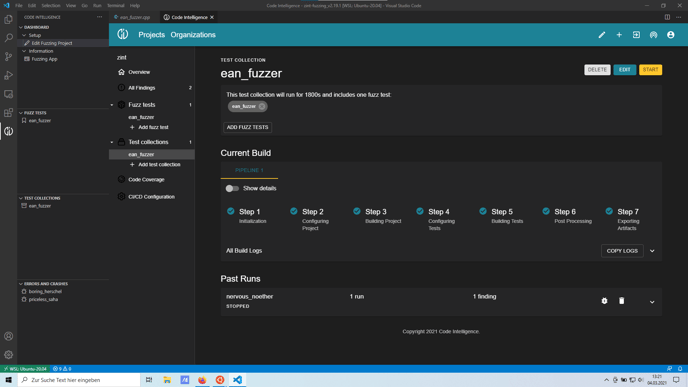Select the PIPELINE 1 tab

[x=249, y=170]
